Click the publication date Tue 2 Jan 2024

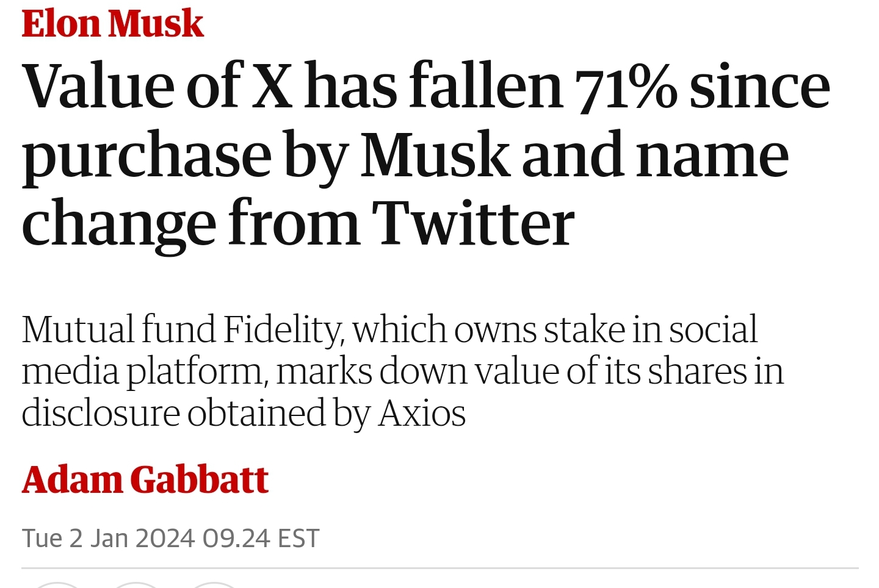click(x=108, y=539)
